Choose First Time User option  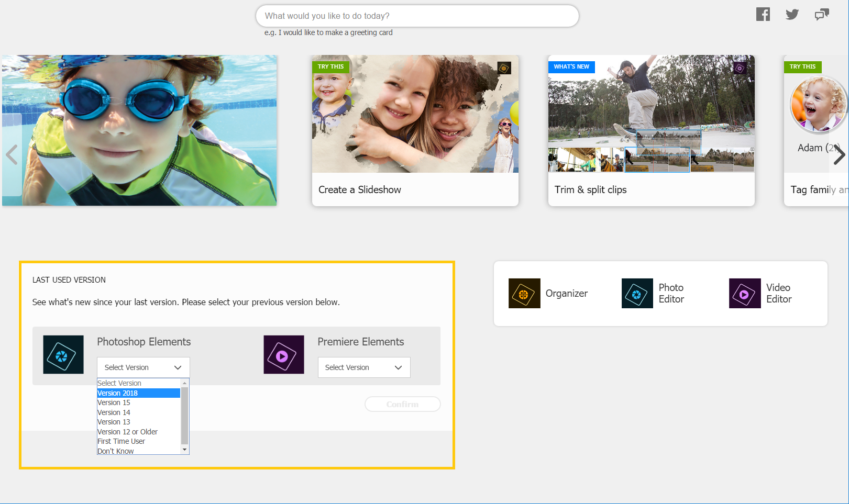(x=139, y=441)
